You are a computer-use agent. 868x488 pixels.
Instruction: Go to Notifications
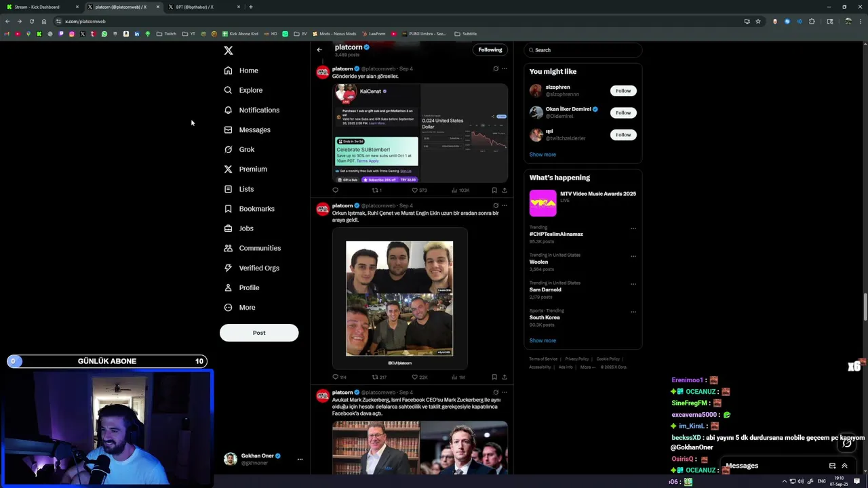click(x=252, y=110)
